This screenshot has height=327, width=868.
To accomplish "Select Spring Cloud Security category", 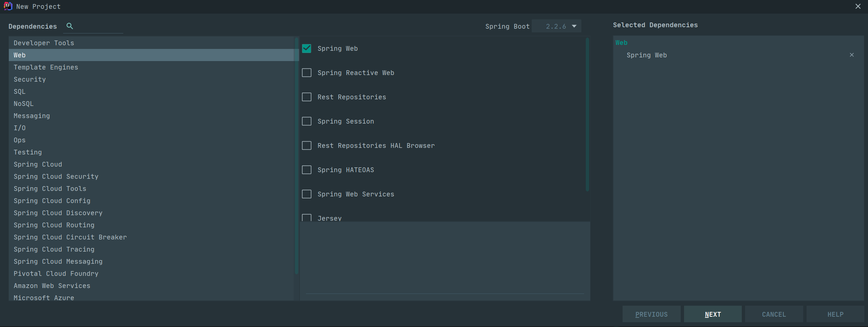I will pyautogui.click(x=152, y=177).
